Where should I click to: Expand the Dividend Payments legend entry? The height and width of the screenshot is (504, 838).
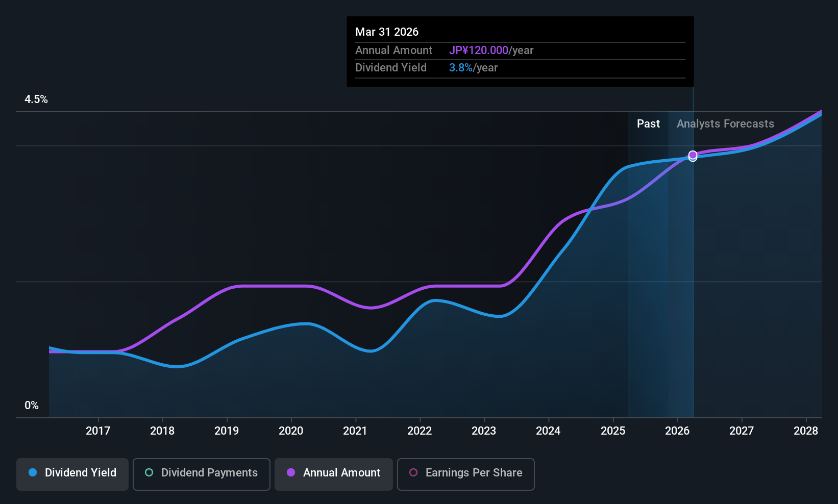pos(201,473)
